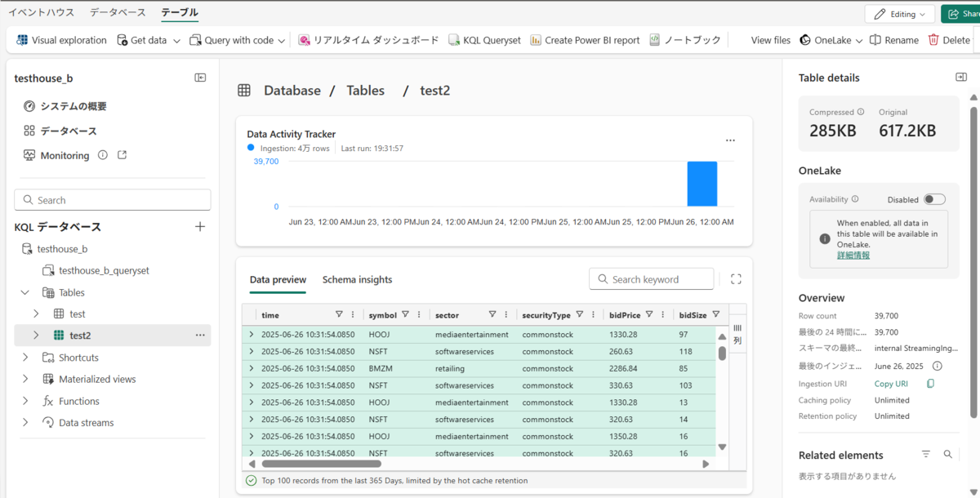Collapse the Table details pane
Viewport: 980px width, 498px height.
pos(960,77)
